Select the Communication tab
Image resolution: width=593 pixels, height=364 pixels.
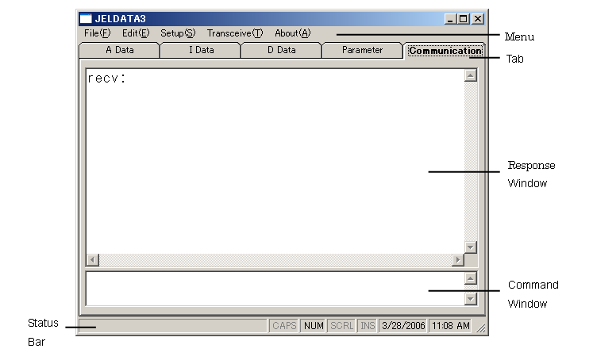click(x=445, y=51)
